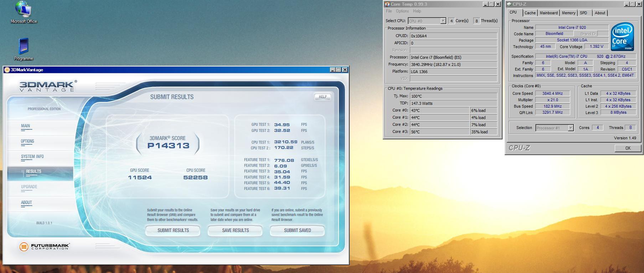Image resolution: width=644 pixels, height=273 pixels.
Task: Click the Instructions field in CPU-Z
Action: click(585, 75)
